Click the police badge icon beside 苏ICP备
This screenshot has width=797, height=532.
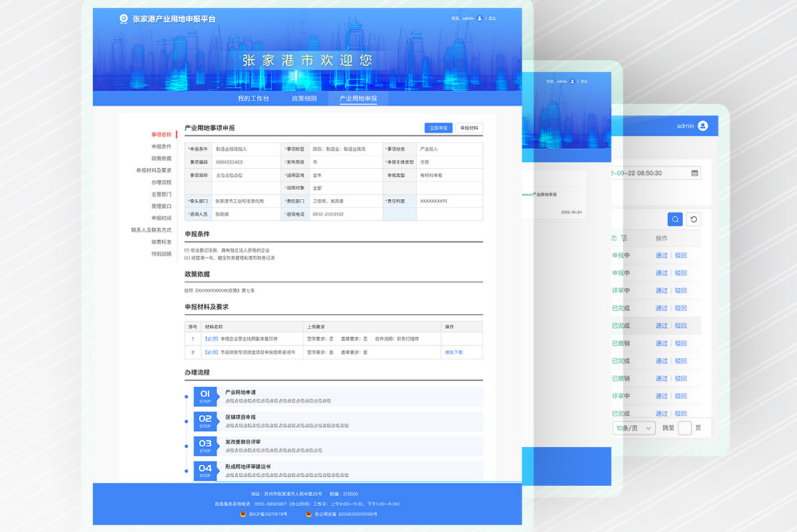242,514
